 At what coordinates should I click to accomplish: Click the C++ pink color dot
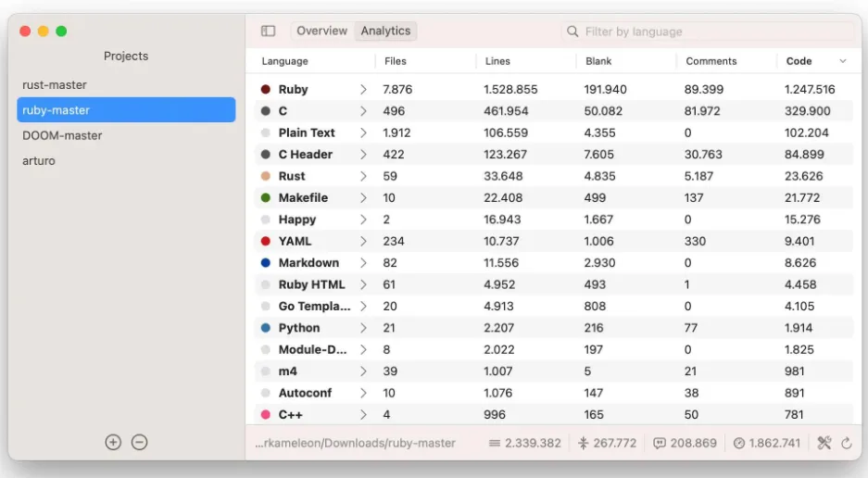point(266,414)
